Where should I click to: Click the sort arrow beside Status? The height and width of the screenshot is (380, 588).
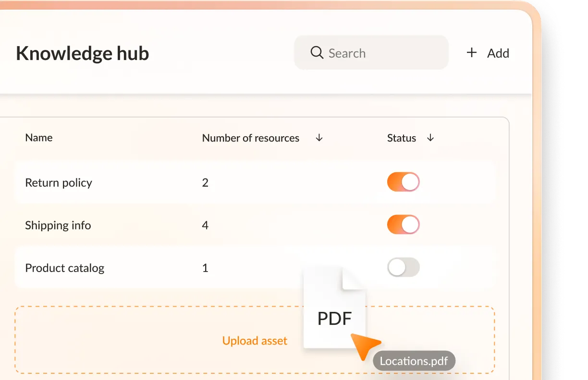pyautogui.click(x=430, y=138)
